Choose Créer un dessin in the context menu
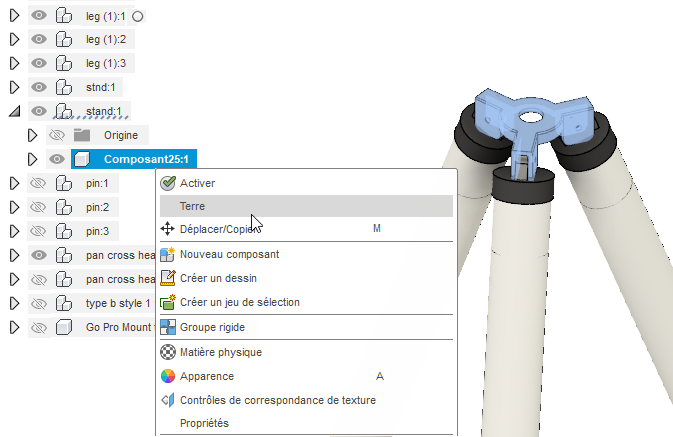The image size is (673, 437). point(306,279)
